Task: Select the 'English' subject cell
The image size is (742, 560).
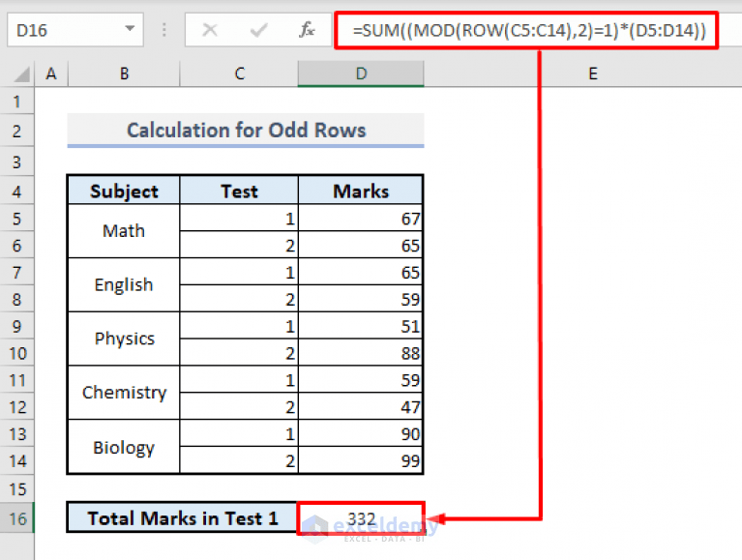Action: pyautogui.click(x=124, y=285)
